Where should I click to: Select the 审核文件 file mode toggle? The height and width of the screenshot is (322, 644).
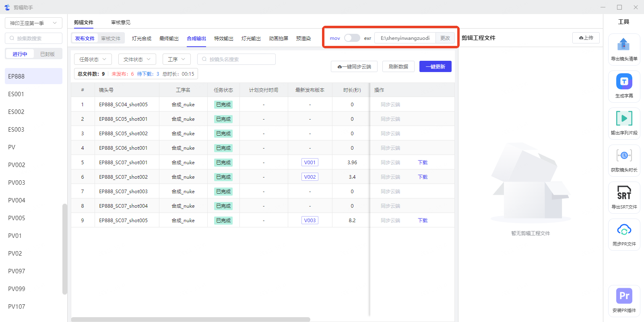click(111, 38)
